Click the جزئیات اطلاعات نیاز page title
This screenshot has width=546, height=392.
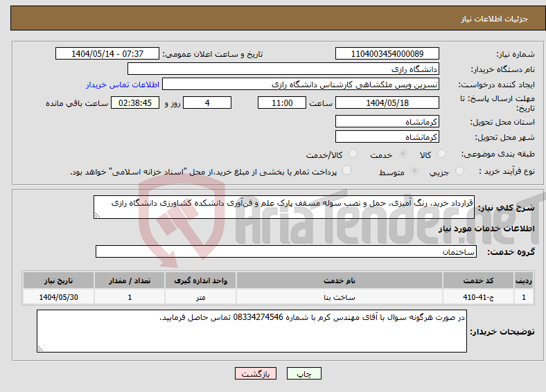point(495,19)
